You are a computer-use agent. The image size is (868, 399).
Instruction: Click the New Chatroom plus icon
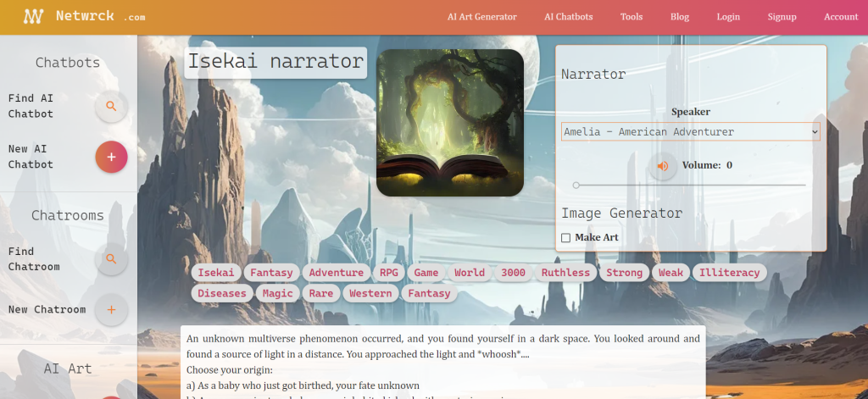pyautogui.click(x=111, y=309)
